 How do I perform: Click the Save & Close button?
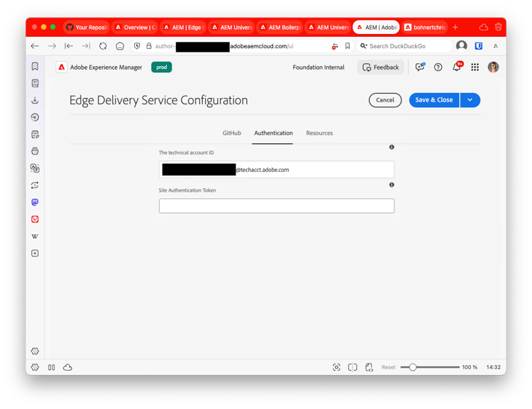point(434,100)
